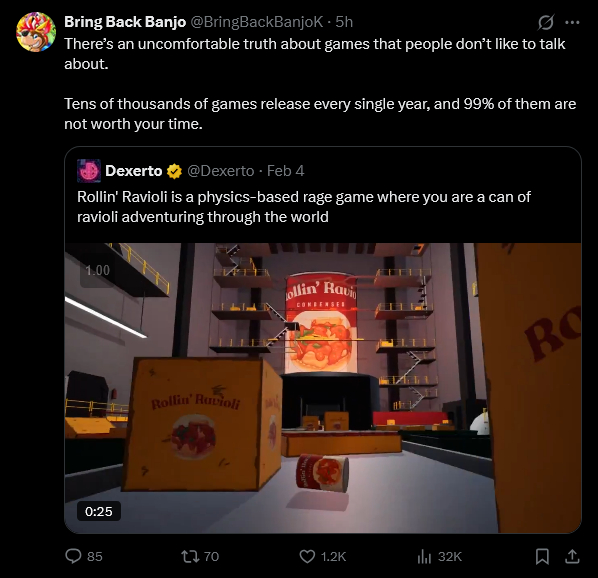Image resolution: width=598 pixels, height=578 pixels.
Task: Open the quoted Rollin' Ravioli post text
Action: click(x=304, y=207)
